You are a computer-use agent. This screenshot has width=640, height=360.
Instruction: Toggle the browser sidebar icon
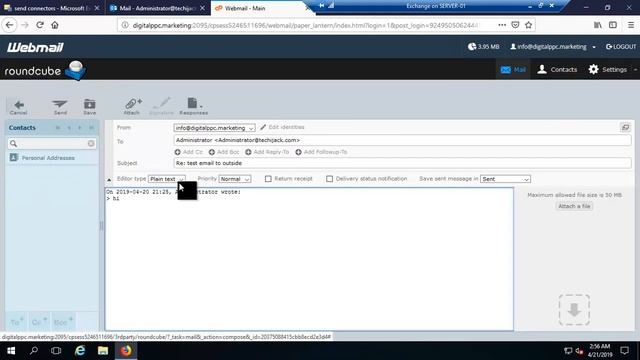click(613, 25)
